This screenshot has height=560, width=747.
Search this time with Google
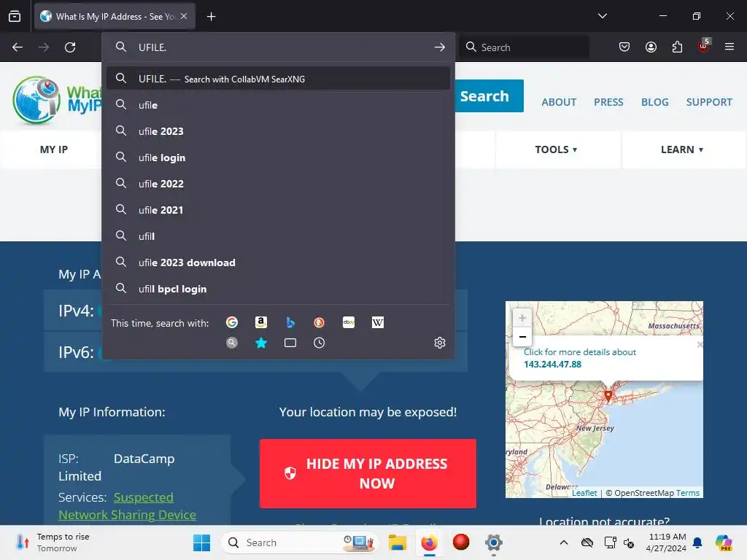pos(232,322)
